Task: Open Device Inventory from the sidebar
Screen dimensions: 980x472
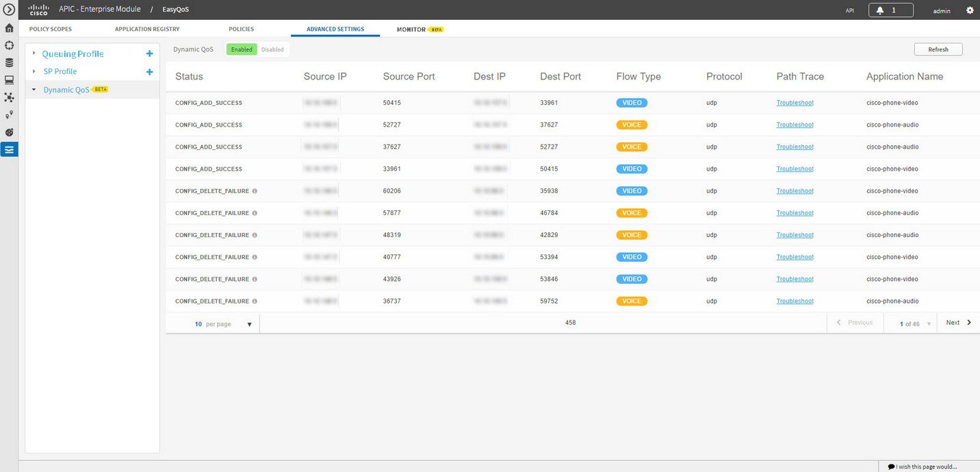Action: pyautogui.click(x=9, y=62)
